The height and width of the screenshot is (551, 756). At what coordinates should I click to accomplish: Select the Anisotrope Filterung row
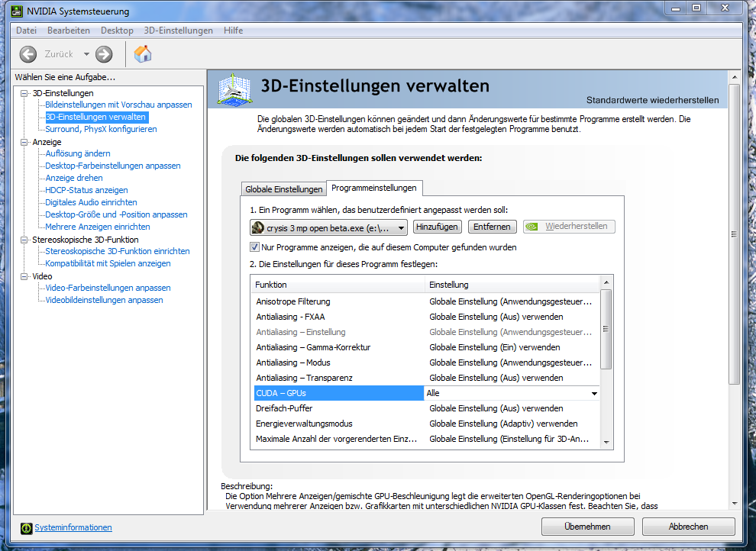(426, 301)
